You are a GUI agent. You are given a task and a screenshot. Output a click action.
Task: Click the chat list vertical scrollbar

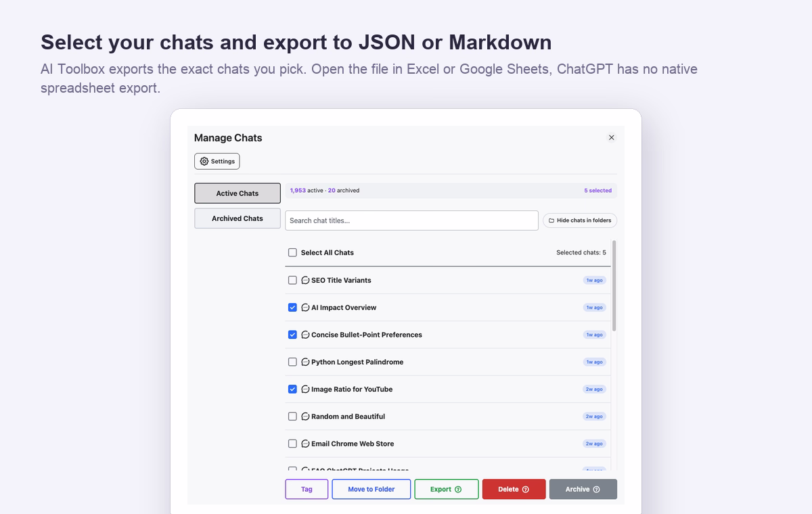point(614,285)
